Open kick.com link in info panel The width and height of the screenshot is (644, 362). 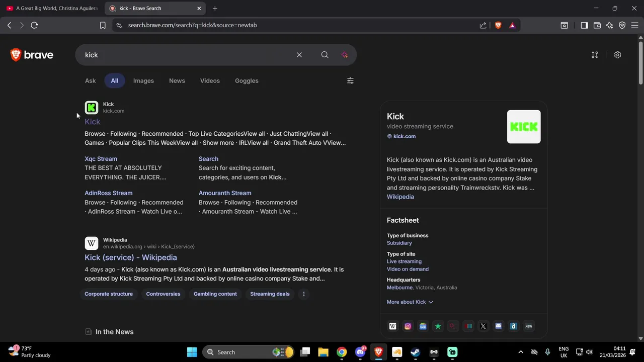(x=405, y=136)
